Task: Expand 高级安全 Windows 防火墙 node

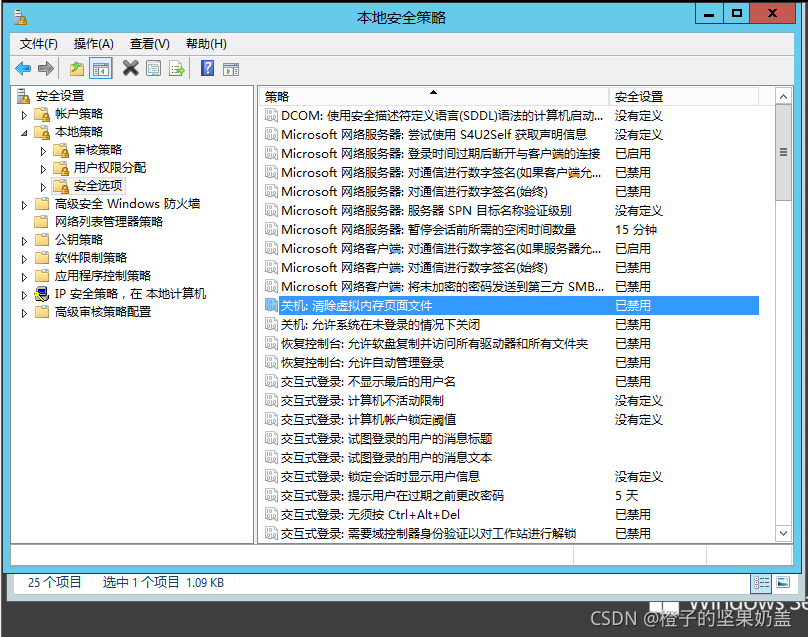Action: coord(24,205)
